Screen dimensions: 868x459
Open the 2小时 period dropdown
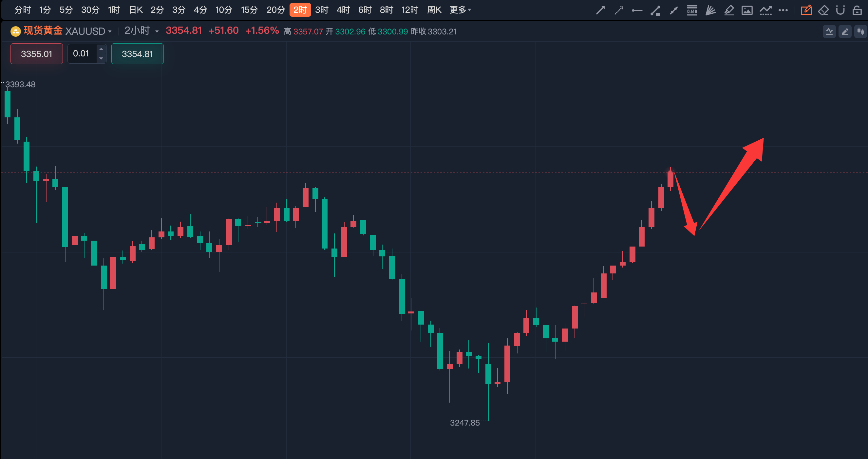coord(142,31)
